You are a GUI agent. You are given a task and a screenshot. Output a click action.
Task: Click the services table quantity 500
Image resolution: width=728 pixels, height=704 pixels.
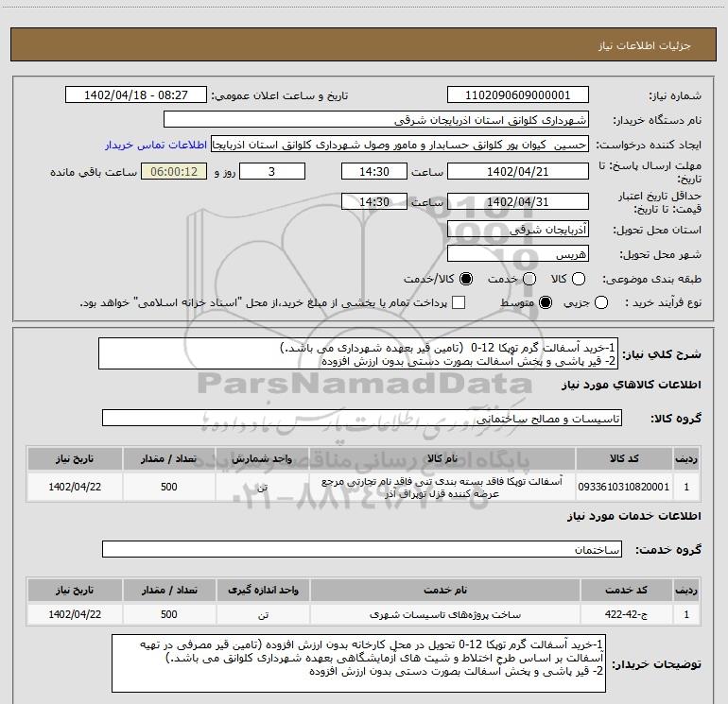(169, 614)
